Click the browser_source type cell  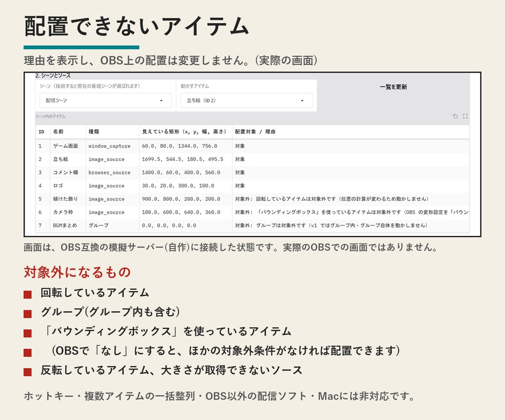pyautogui.click(x=112, y=172)
